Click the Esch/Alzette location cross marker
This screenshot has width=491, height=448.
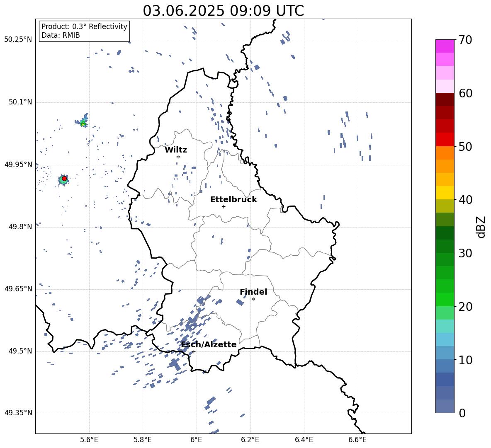coord(194,351)
